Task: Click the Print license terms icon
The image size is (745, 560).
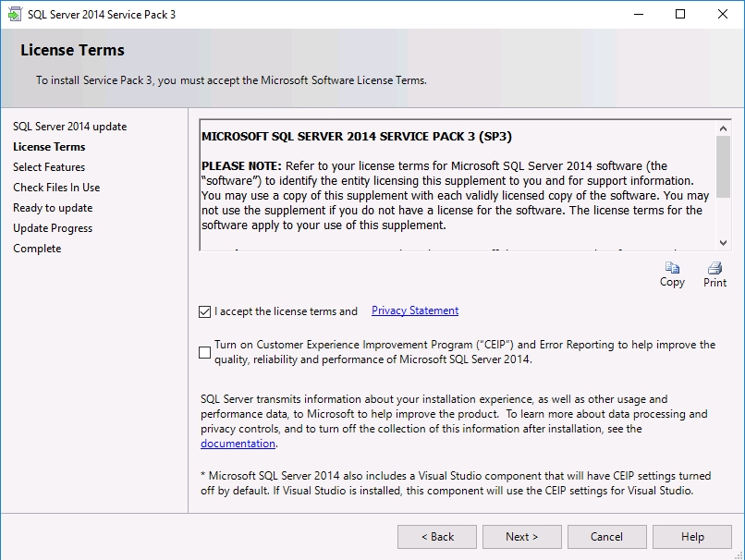Action: click(x=714, y=268)
